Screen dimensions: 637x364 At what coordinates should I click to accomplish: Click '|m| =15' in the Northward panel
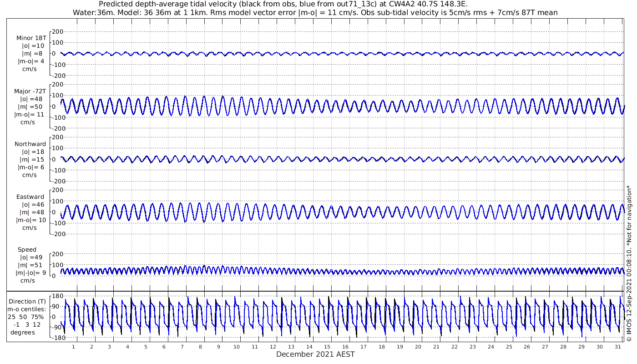tap(32, 160)
